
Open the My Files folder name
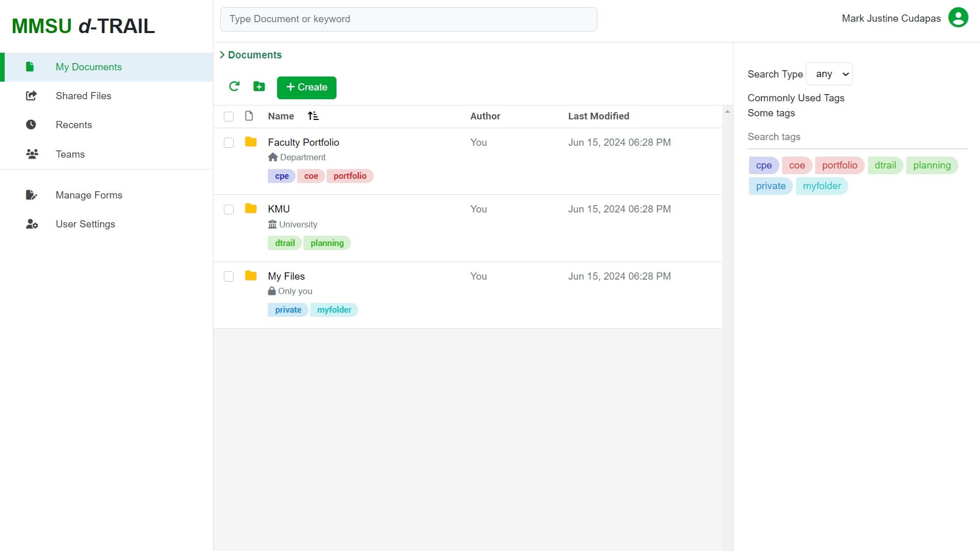(x=286, y=276)
